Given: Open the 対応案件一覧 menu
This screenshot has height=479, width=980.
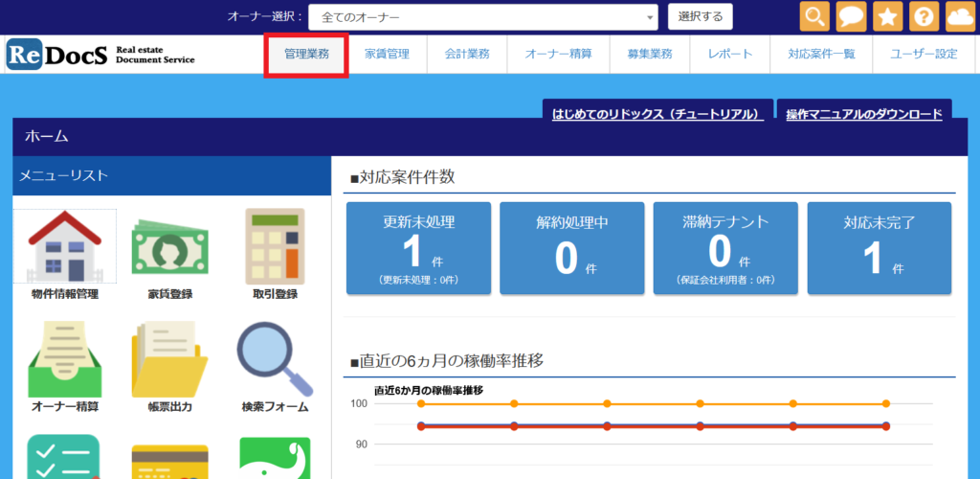Looking at the screenshot, I should pyautogui.click(x=821, y=55).
